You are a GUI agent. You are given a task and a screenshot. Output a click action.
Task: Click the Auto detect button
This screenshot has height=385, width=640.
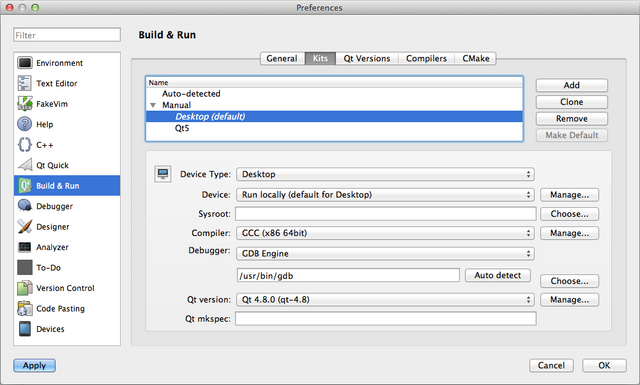coord(498,275)
